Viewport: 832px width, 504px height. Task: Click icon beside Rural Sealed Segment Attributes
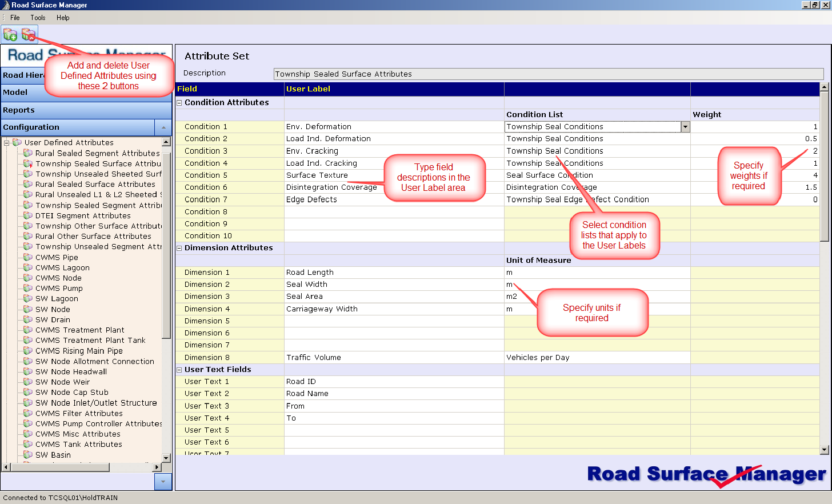pyautogui.click(x=27, y=153)
